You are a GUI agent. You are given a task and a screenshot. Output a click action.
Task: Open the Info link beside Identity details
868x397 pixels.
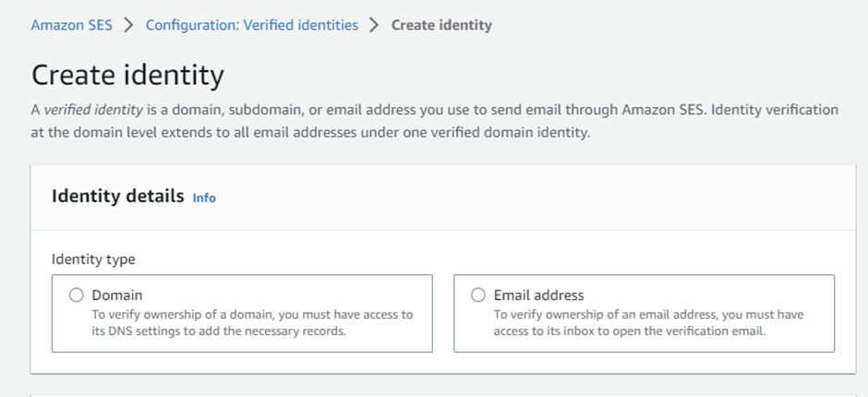point(204,198)
